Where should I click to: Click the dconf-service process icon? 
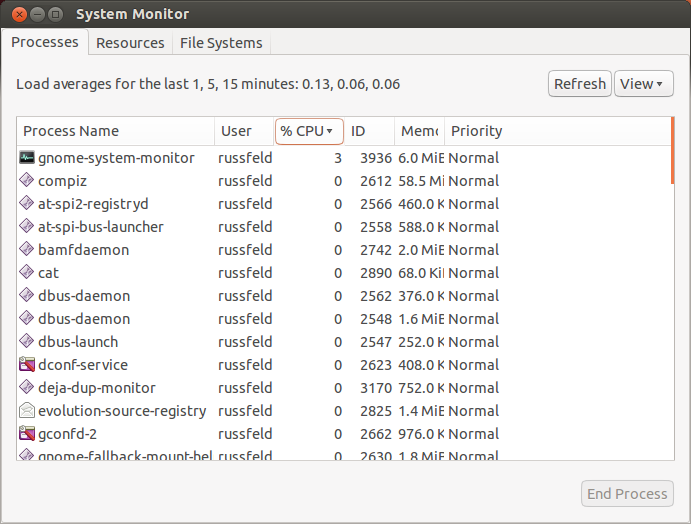coord(27,365)
